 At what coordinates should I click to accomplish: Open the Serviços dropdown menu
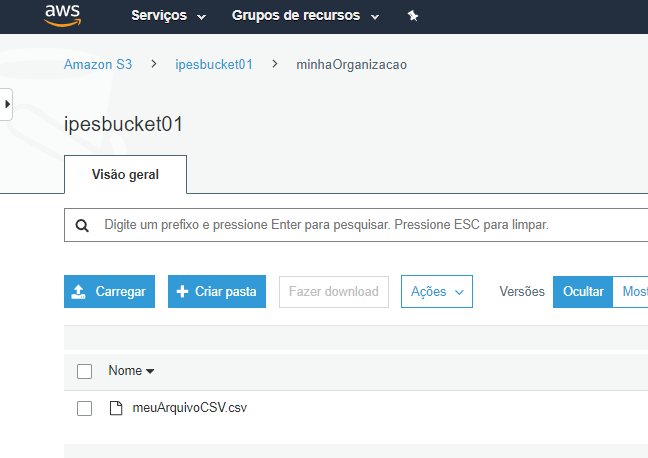point(168,17)
